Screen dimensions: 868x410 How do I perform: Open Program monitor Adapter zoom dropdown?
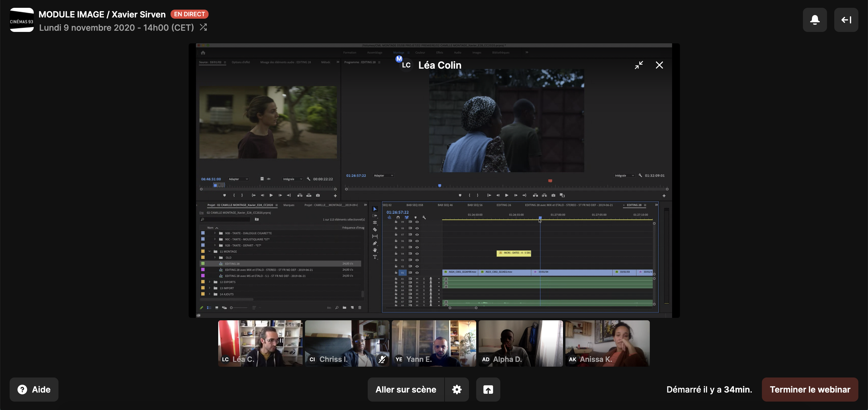pos(383,175)
